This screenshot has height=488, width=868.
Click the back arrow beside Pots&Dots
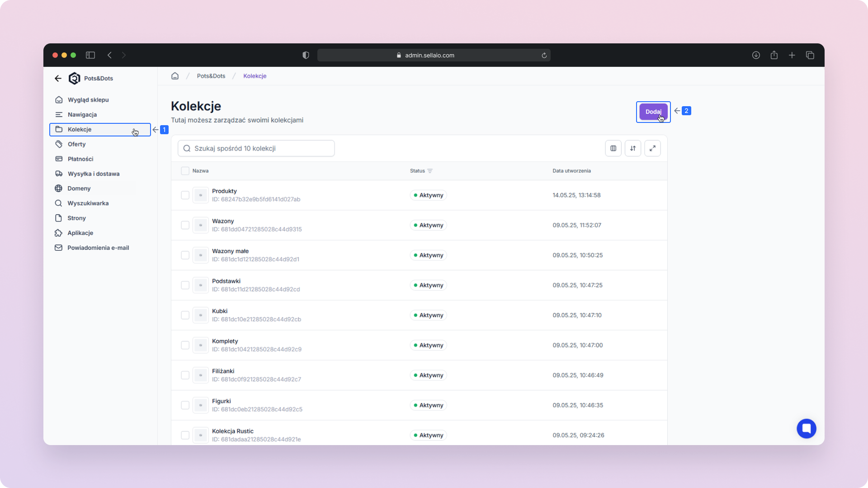point(58,78)
